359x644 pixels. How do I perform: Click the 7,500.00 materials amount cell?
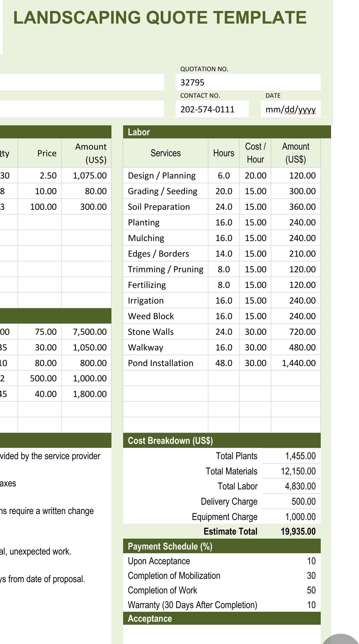point(87,332)
